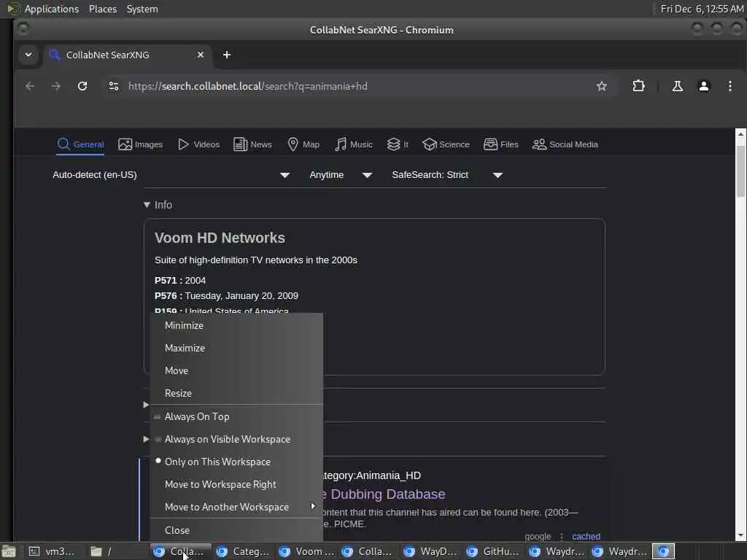Viewport: 747px width, 560px height.
Task: Open the Images search category
Action: (x=141, y=144)
